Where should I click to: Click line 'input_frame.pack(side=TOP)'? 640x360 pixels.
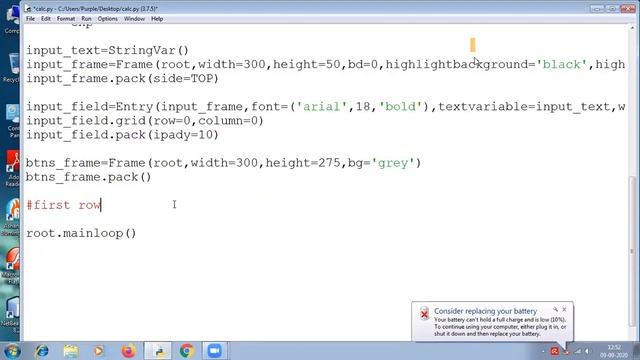[x=122, y=78]
